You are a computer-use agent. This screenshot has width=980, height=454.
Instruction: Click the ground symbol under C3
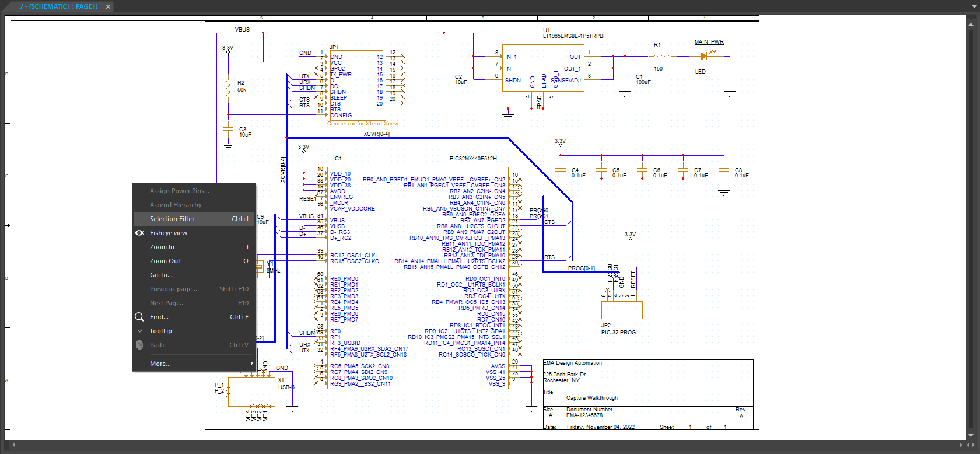click(x=228, y=145)
